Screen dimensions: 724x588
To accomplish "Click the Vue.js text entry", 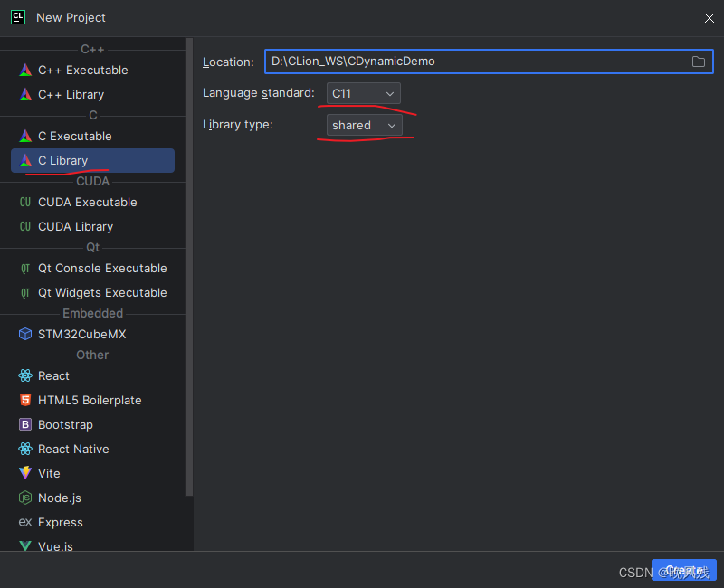I will (55, 546).
